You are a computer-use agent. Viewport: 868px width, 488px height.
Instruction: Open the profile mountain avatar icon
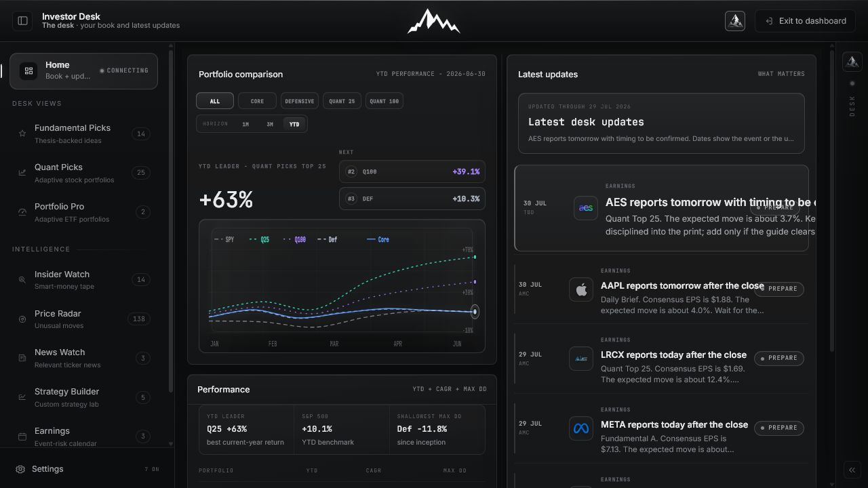click(735, 21)
